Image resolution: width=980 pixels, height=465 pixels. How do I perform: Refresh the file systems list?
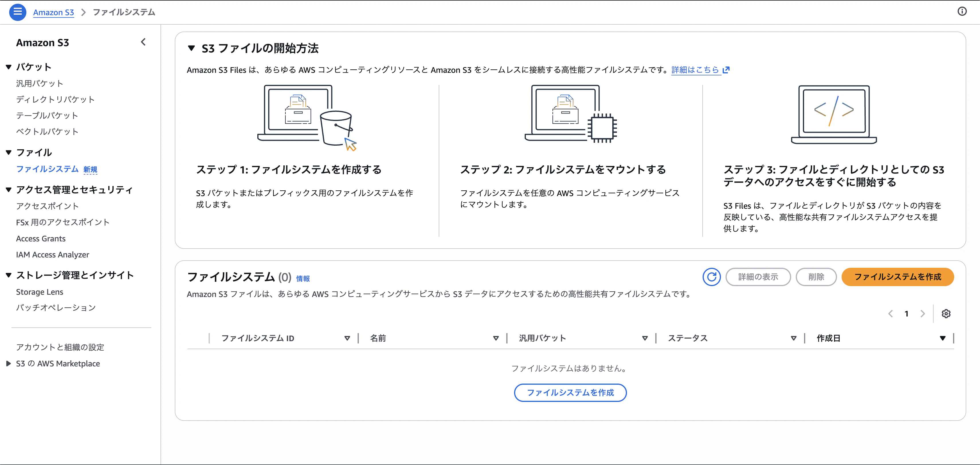712,277
